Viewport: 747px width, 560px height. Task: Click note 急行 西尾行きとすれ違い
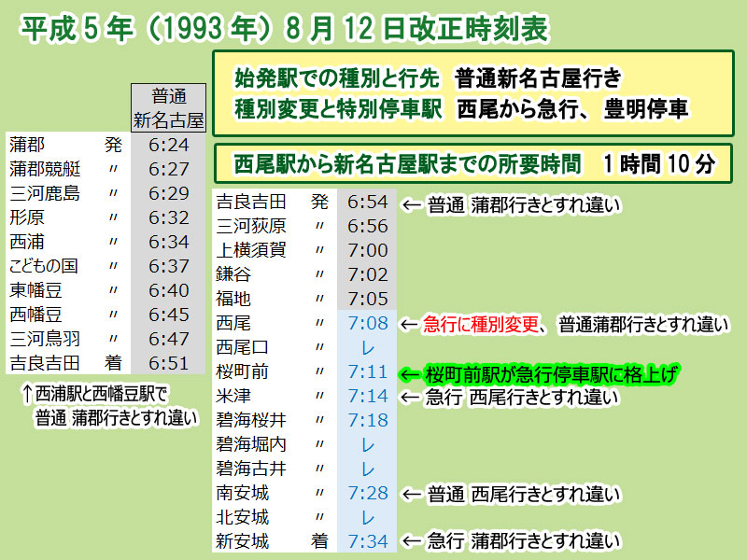tap(522, 398)
